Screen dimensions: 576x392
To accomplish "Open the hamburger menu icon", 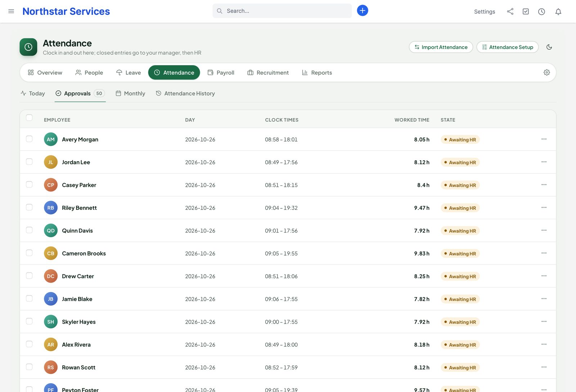I will click(x=11, y=11).
